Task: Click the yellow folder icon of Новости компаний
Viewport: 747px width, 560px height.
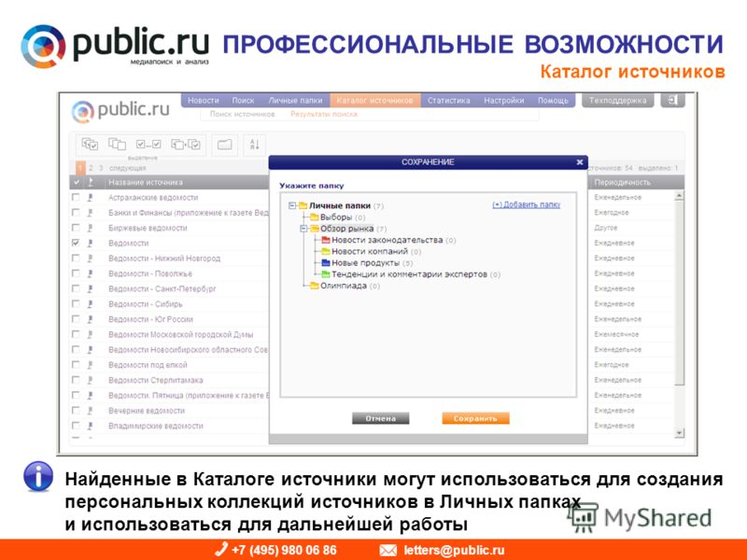Action: click(x=326, y=251)
